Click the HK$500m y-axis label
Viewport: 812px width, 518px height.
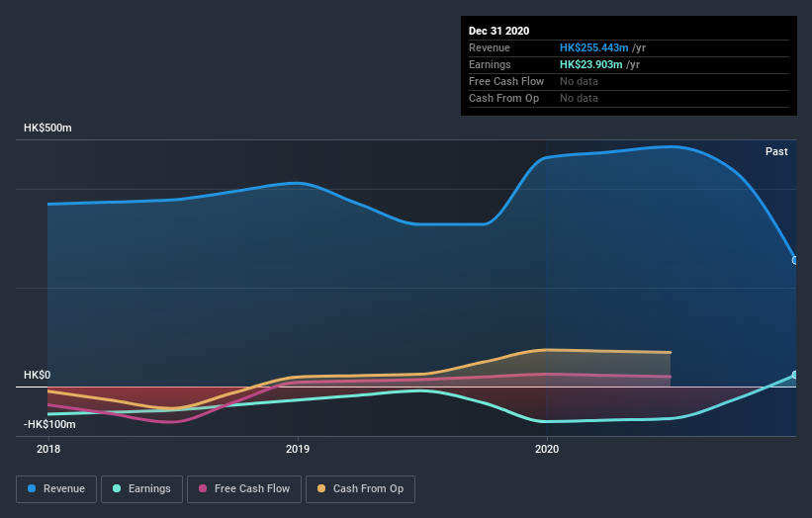(47, 128)
